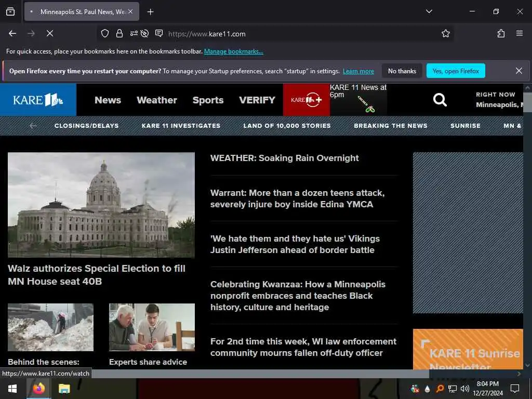Viewport: 532px width, 399px height.
Task: Open the Firefox extensions menu
Action: pos(501,33)
